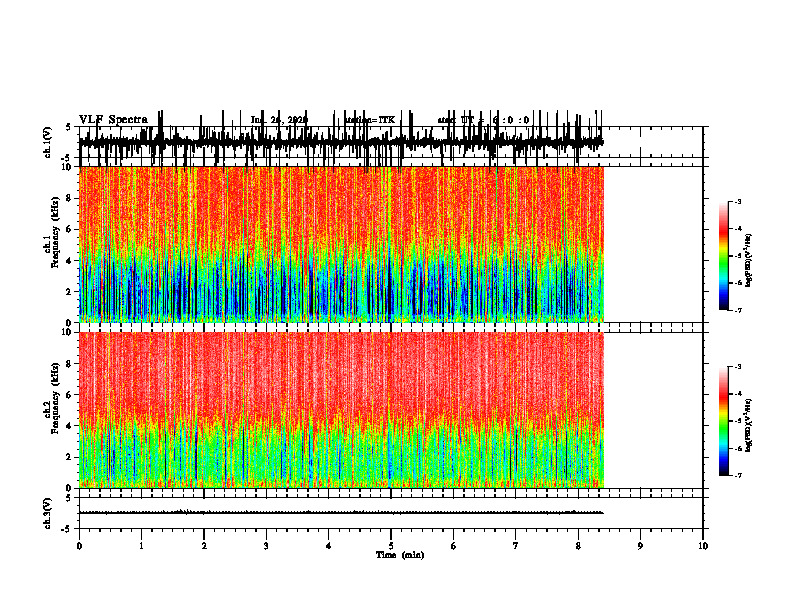Click the ch.1 spectrogram color bar
792x612 pixels.
tap(724, 256)
